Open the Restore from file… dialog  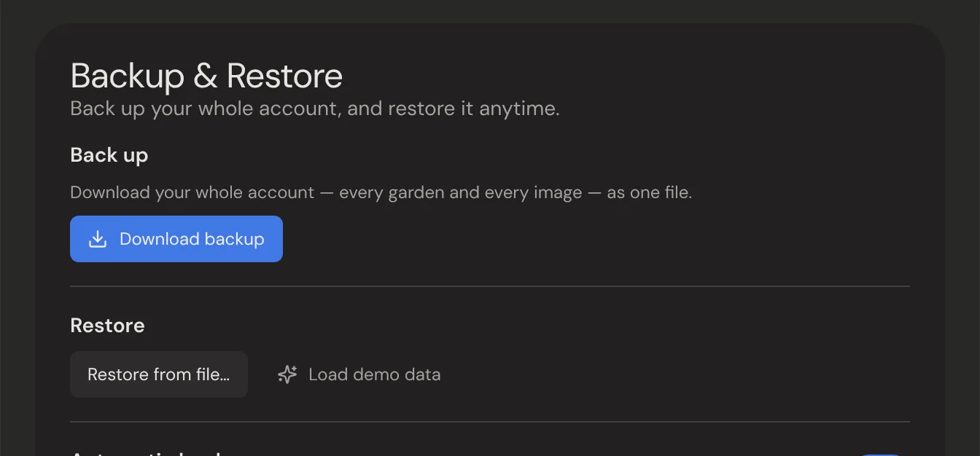[159, 374]
